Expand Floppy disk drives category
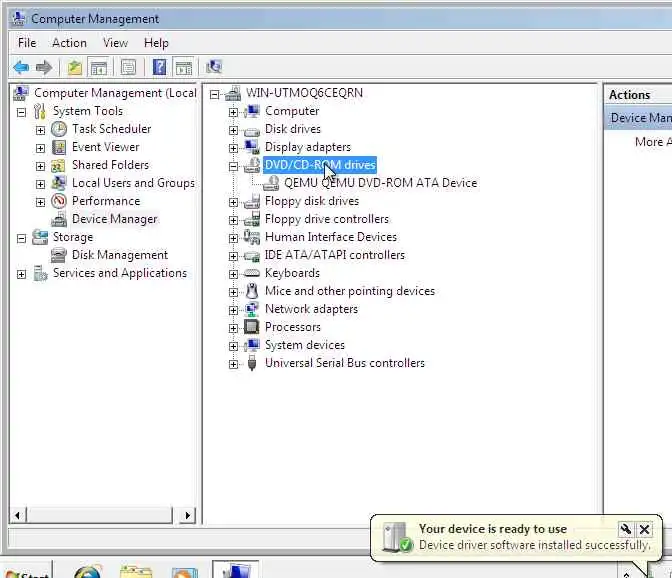 [233, 202]
